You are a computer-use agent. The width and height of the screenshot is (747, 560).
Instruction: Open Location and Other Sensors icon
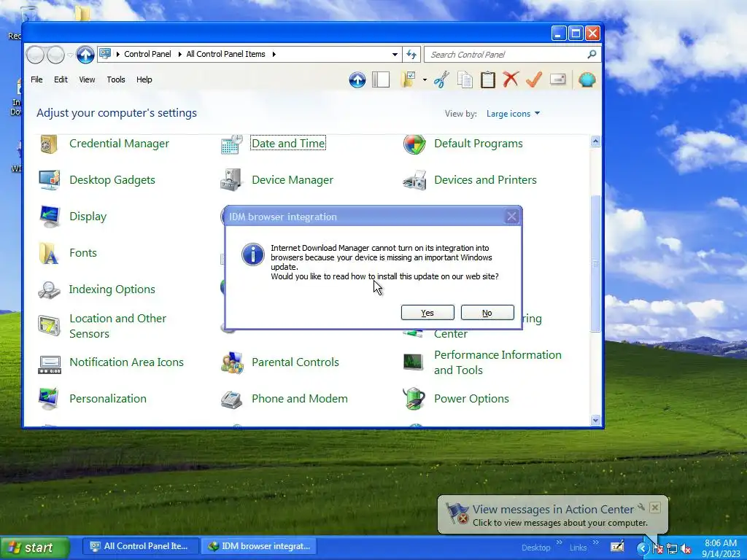(49, 326)
